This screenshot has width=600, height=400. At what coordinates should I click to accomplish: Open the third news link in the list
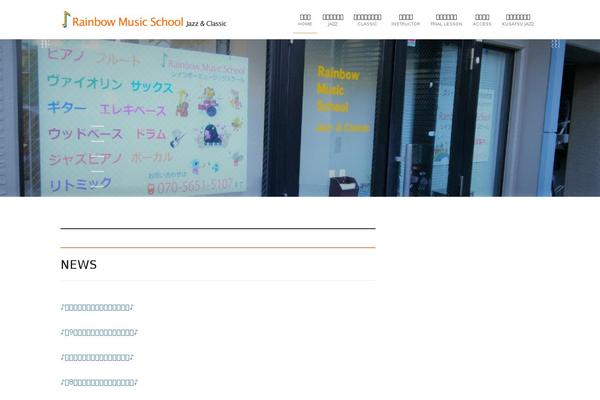click(x=97, y=357)
